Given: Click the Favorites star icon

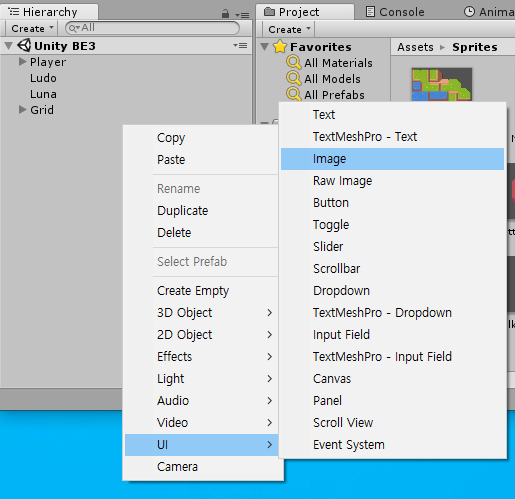Looking at the screenshot, I should point(280,46).
